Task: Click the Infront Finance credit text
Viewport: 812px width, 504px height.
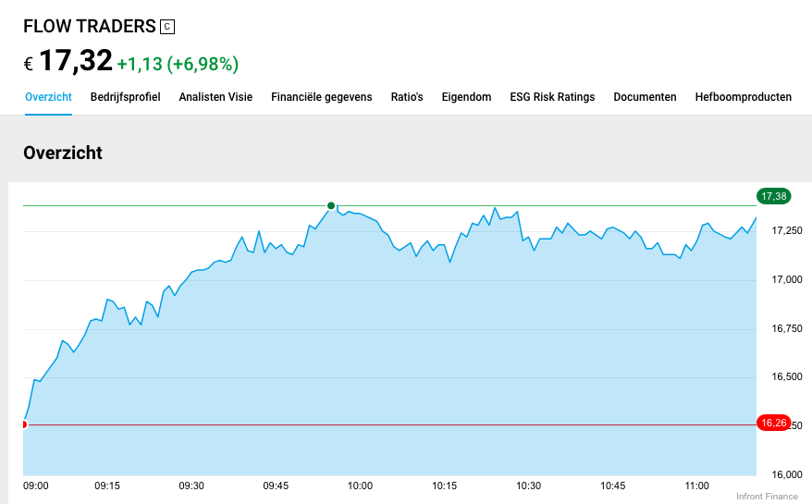Action: coord(767,497)
